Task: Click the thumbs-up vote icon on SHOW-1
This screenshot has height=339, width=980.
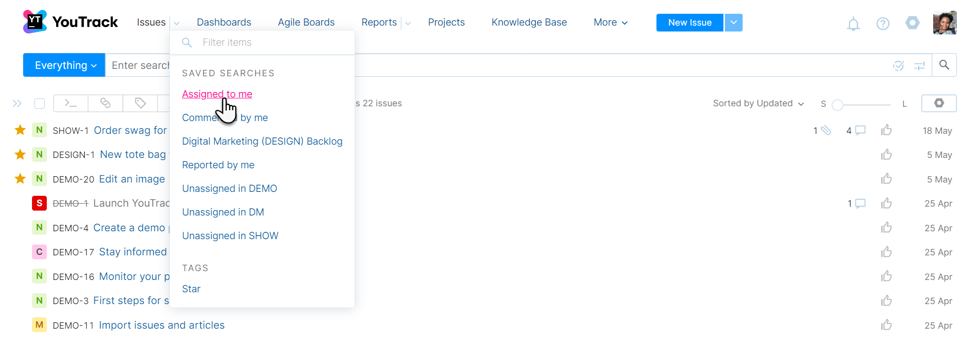Action: tap(886, 130)
